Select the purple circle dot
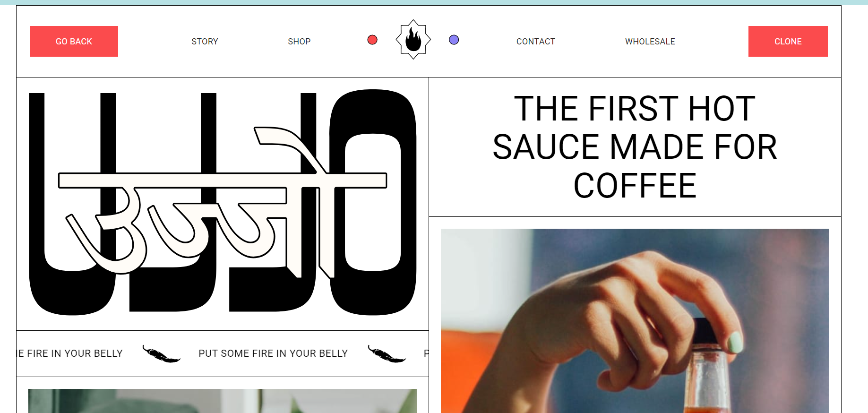The width and height of the screenshot is (868, 413). click(x=454, y=40)
